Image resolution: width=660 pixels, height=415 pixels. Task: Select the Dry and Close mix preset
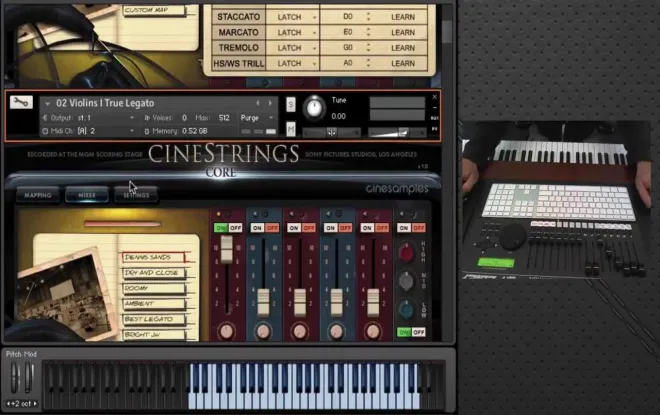[x=153, y=273]
